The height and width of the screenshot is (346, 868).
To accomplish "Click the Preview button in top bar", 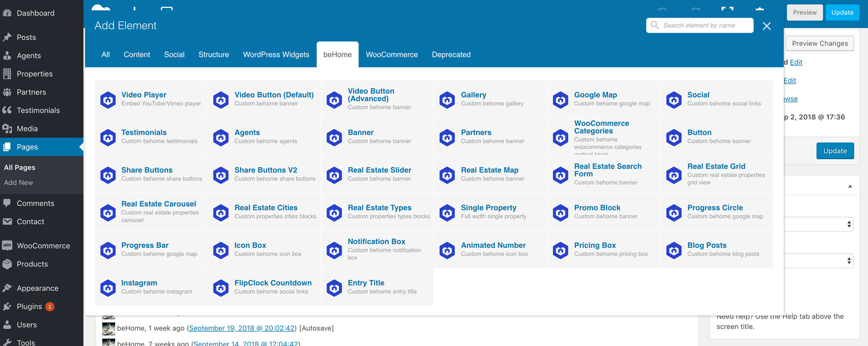I will pyautogui.click(x=805, y=12).
